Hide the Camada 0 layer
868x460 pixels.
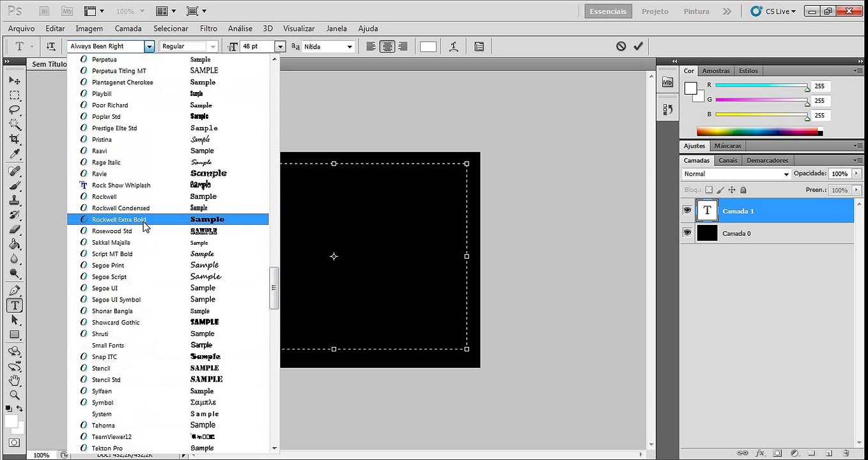point(687,233)
